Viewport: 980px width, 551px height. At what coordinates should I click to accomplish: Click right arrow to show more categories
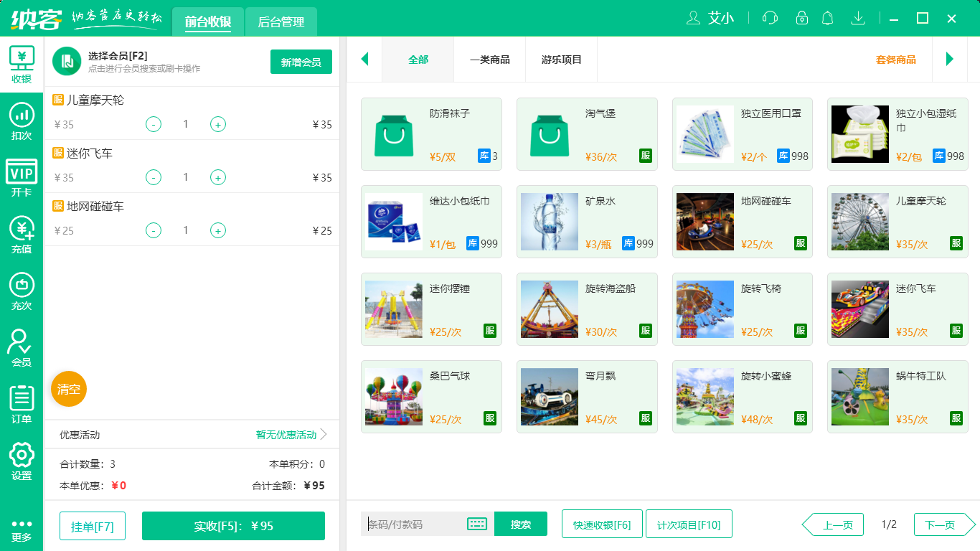[x=950, y=61]
